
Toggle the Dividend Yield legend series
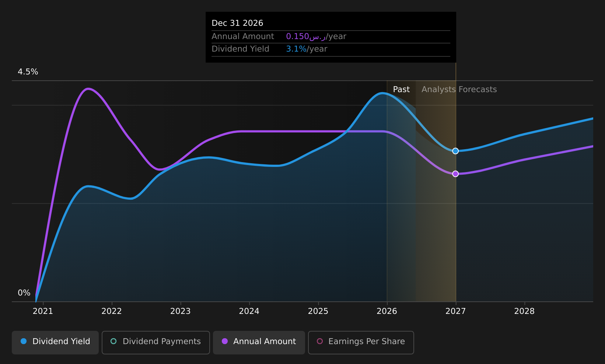(55, 343)
